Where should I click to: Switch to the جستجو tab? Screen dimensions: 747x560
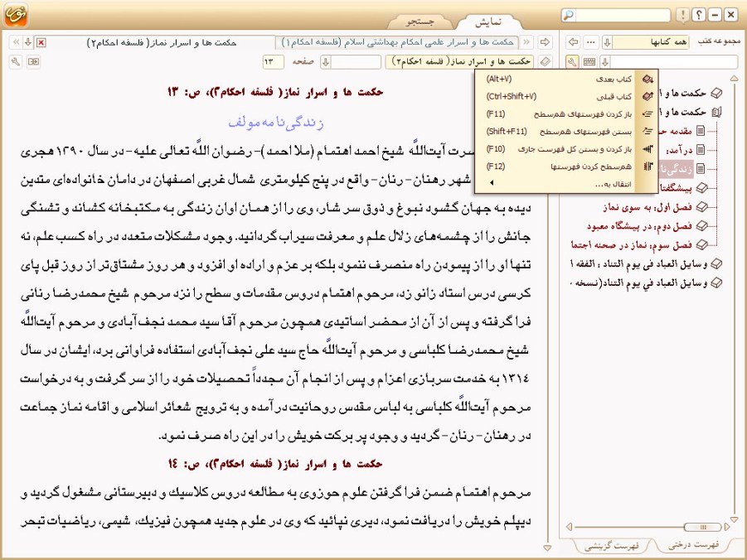[420, 22]
